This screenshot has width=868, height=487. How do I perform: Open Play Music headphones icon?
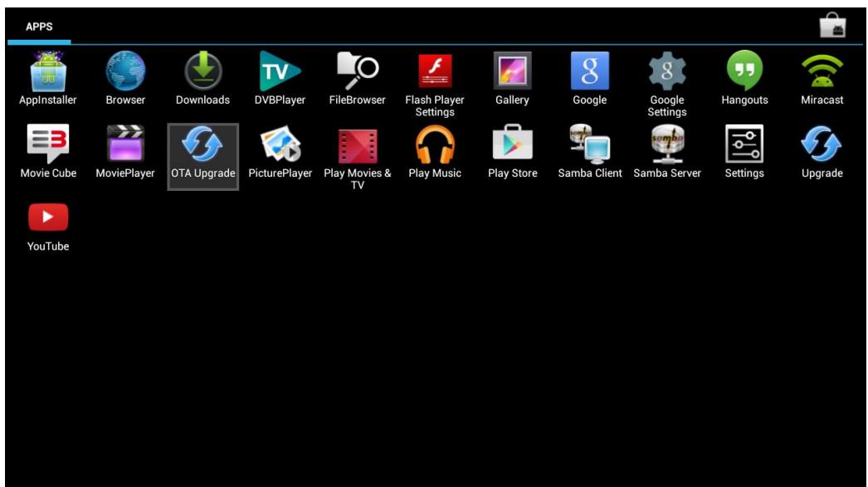[435, 144]
